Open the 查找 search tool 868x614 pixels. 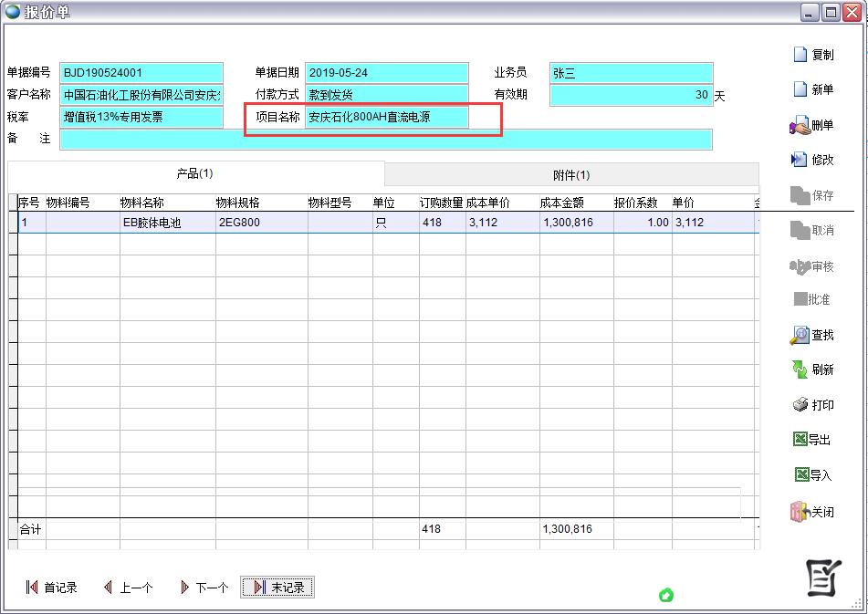click(x=800, y=335)
